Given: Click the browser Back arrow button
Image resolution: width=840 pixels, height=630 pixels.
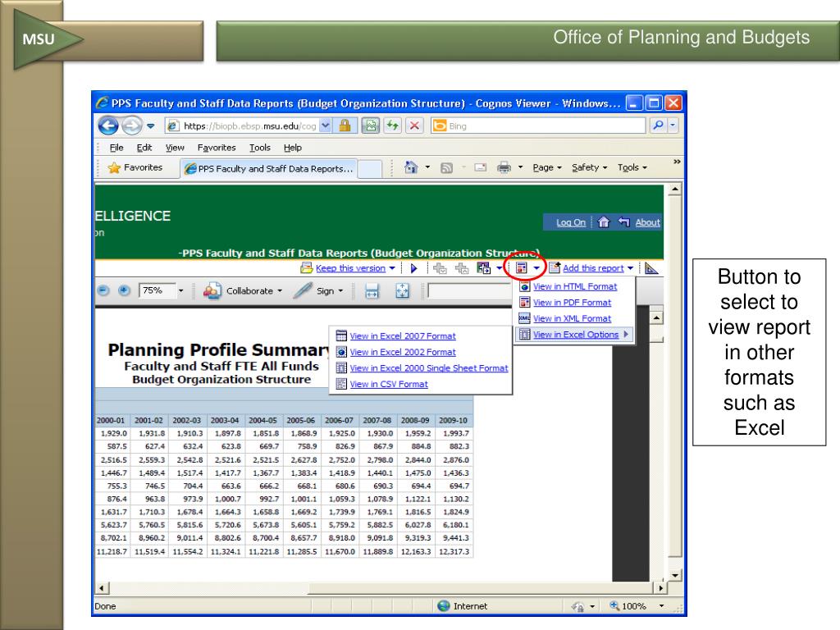Looking at the screenshot, I should pos(109,126).
